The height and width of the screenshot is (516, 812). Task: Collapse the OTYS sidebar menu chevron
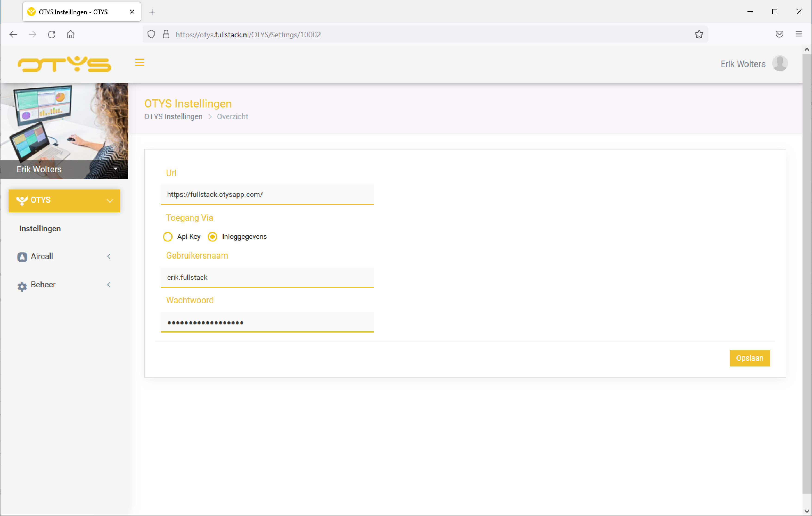click(110, 201)
